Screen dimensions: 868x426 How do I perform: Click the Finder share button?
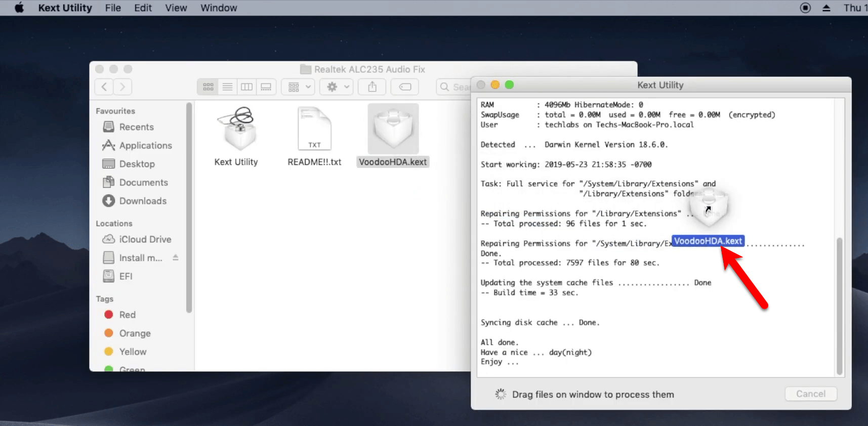point(372,87)
